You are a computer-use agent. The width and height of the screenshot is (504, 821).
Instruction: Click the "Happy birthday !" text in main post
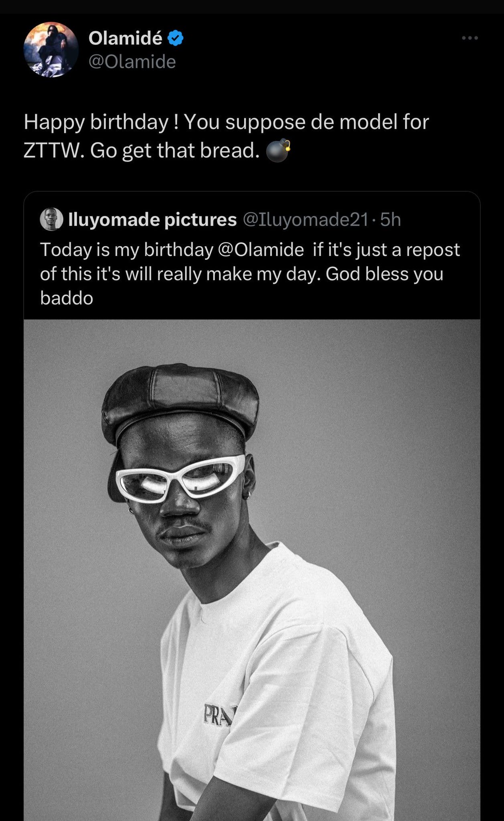point(100,122)
